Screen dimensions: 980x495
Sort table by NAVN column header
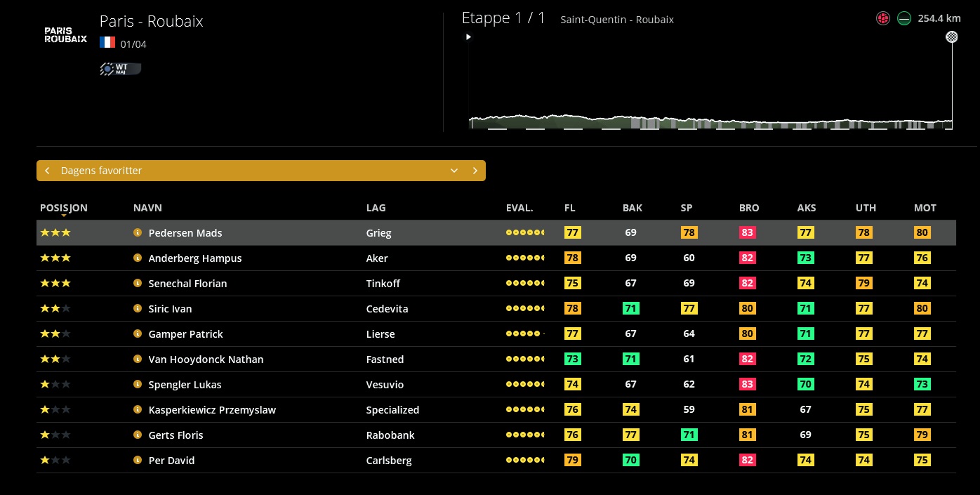[147, 208]
